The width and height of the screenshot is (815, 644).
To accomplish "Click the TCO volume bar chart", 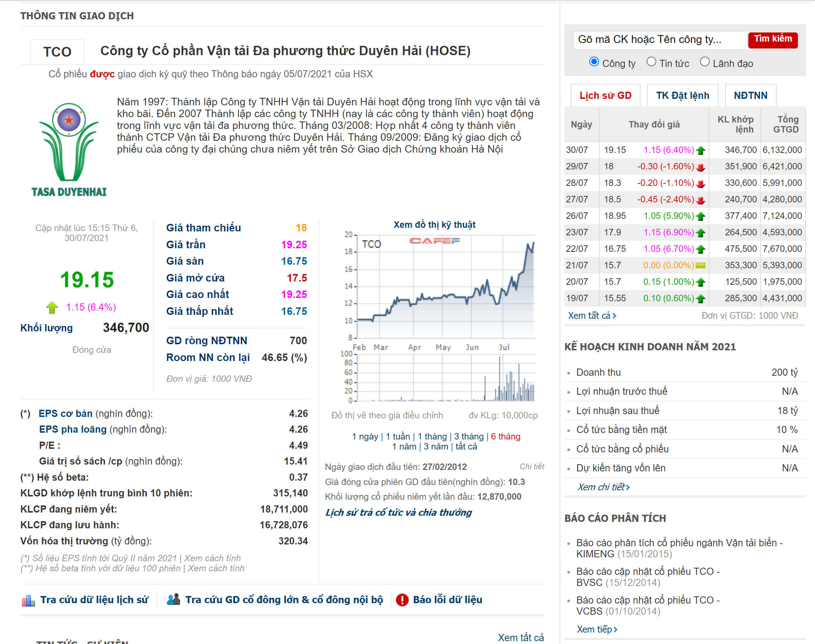I will [439, 377].
